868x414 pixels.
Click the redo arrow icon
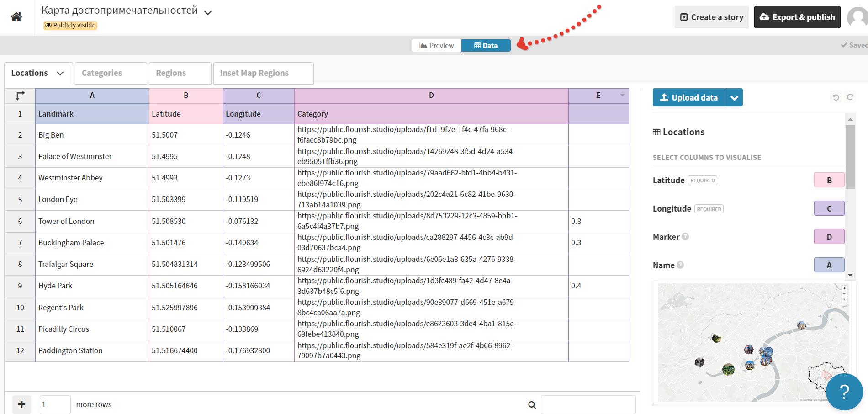coord(850,97)
